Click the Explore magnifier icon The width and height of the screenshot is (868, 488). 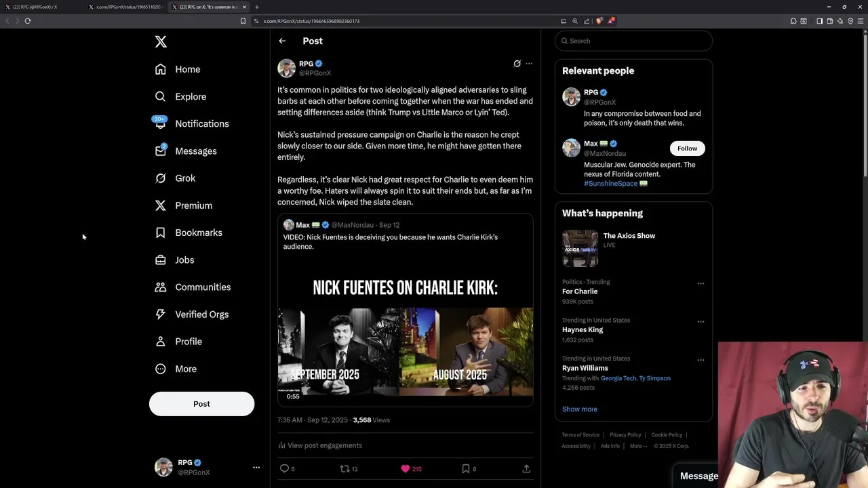[160, 96]
